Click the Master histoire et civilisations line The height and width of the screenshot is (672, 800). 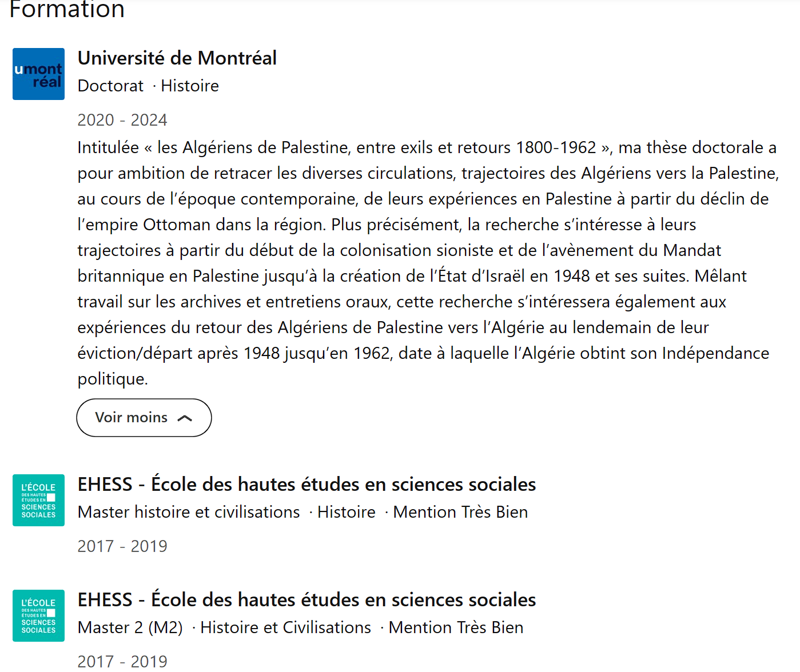(x=189, y=512)
